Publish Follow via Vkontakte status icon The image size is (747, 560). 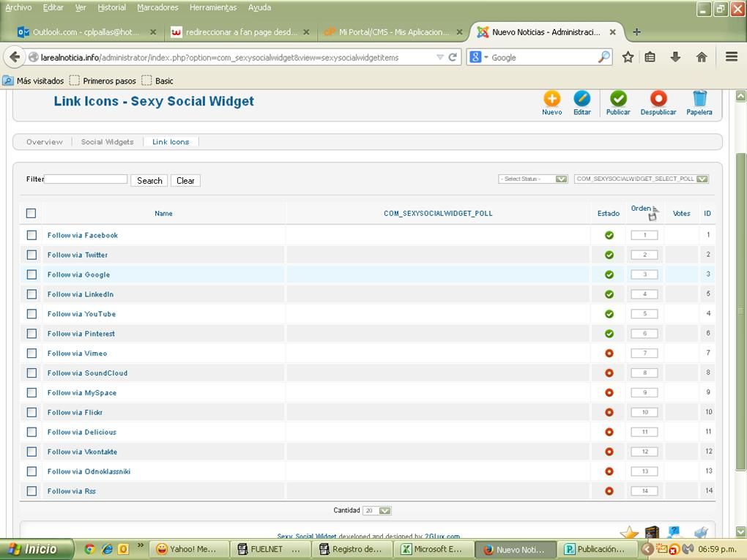coord(609,452)
